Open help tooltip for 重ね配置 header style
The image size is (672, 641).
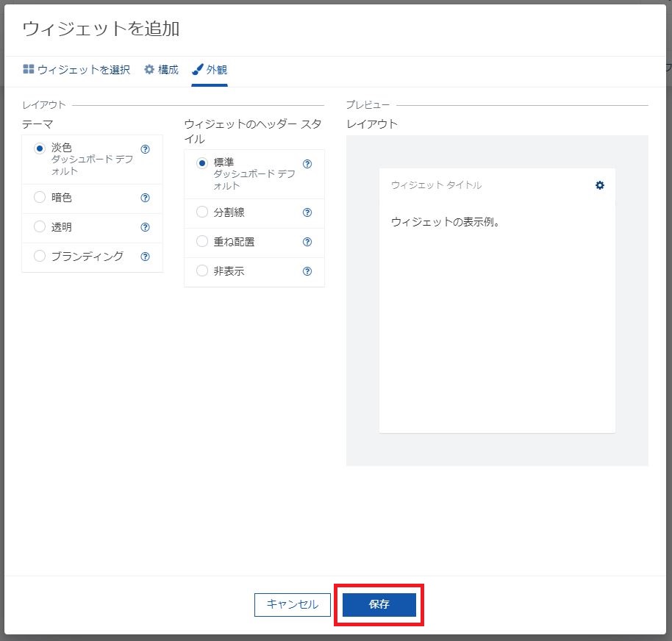coord(307,242)
